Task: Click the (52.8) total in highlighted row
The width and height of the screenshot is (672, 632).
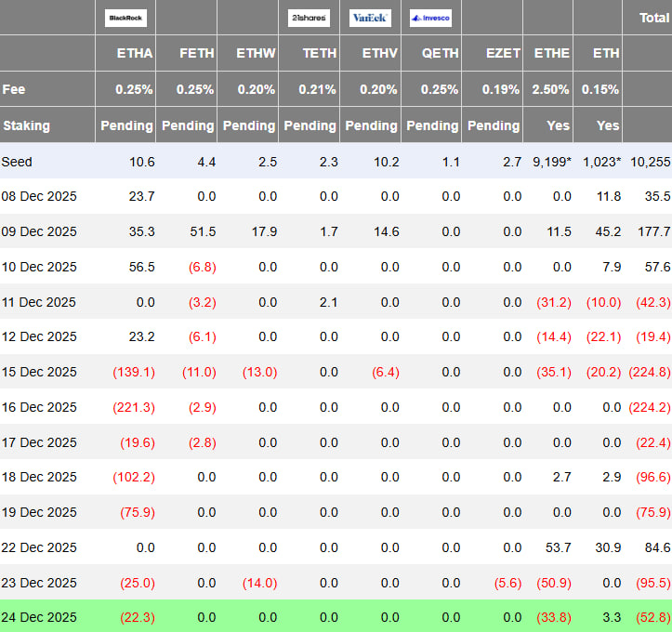Action: tap(652, 618)
